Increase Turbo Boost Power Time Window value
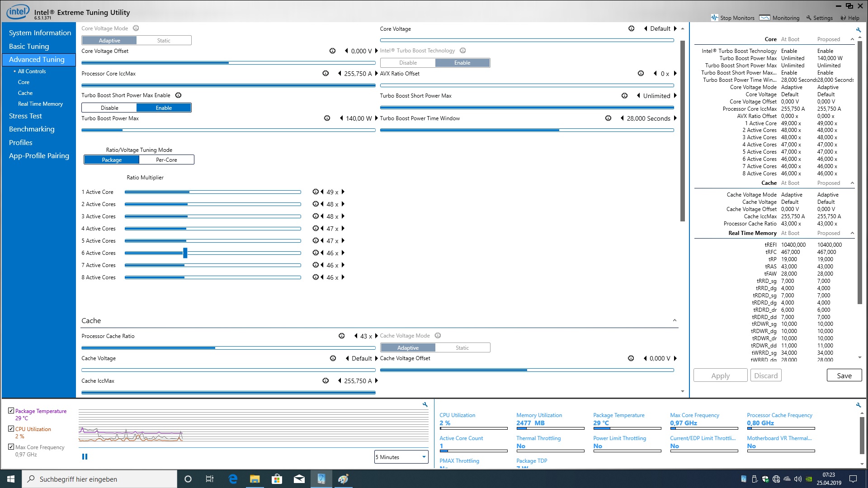Viewport: 868px width, 488px height. tap(675, 118)
